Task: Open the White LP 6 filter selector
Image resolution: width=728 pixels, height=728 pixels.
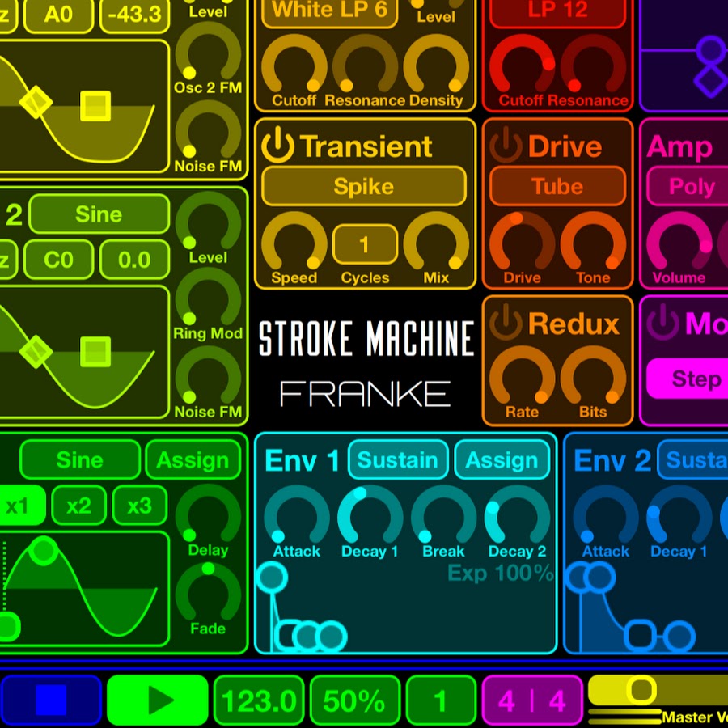Action: coord(329,11)
